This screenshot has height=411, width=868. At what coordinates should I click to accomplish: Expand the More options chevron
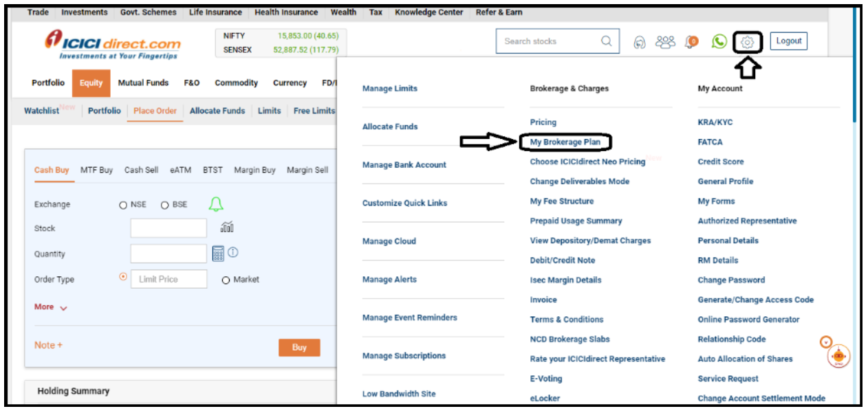[63, 308]
